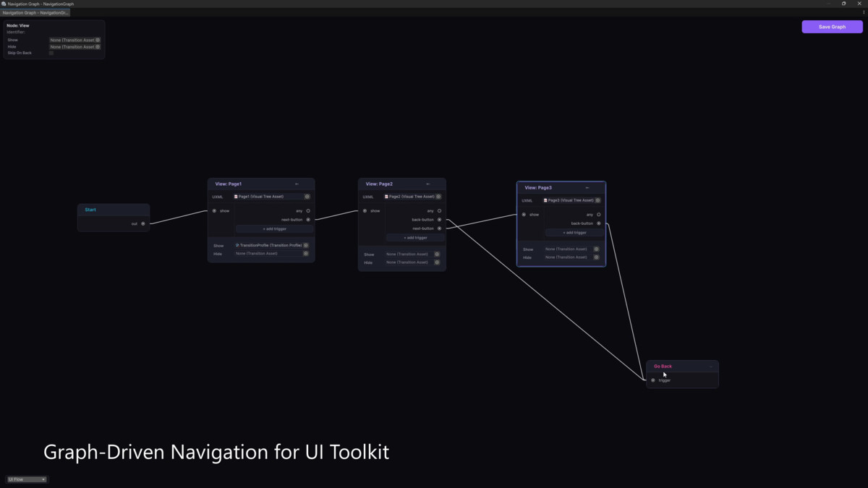
Task: Click Page2 next-button output port
Action: tap(439, 228)
